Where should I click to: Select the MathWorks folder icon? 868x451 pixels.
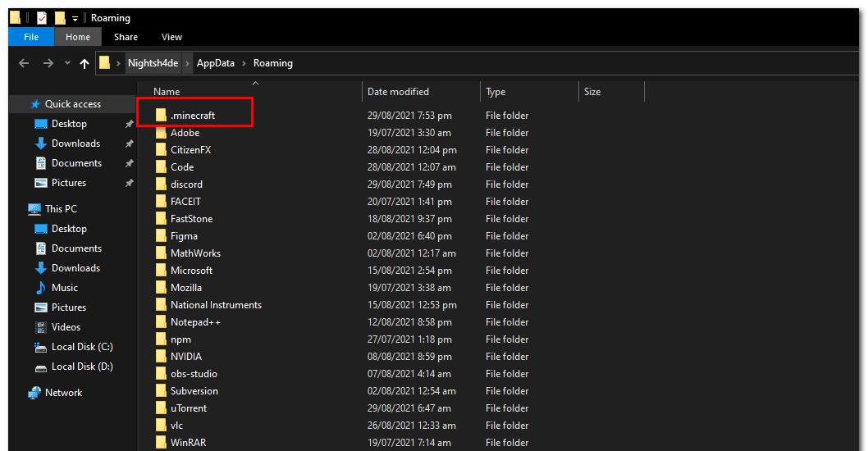tap(161, 253)
